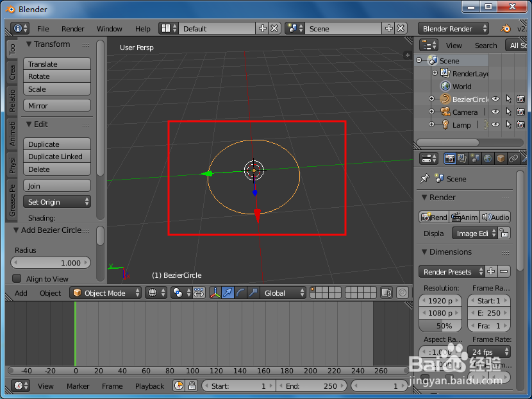Image resolution: width=532 pixels, height=399 pixels.
Task: Open the Timeline editor type selector
Action: coord(21,386)
